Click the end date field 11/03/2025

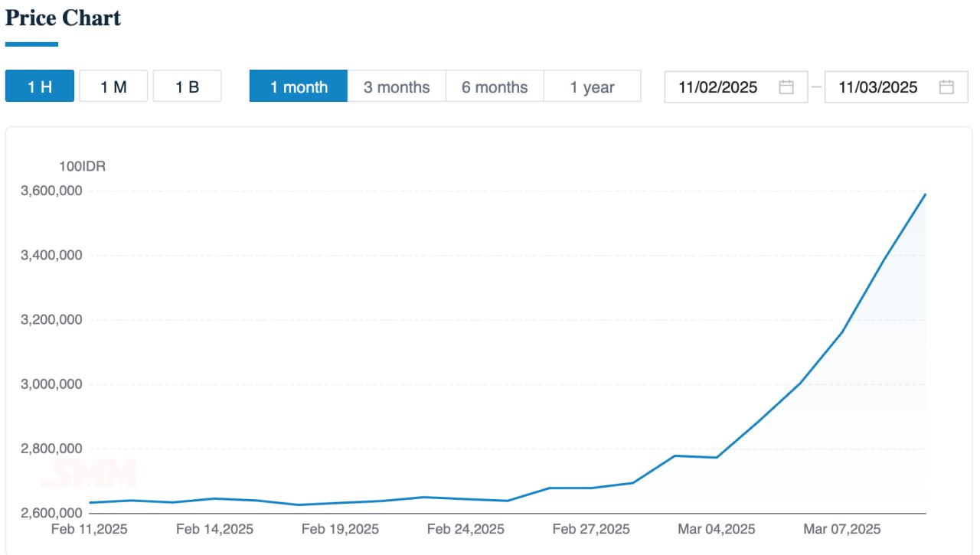[877, 87]
